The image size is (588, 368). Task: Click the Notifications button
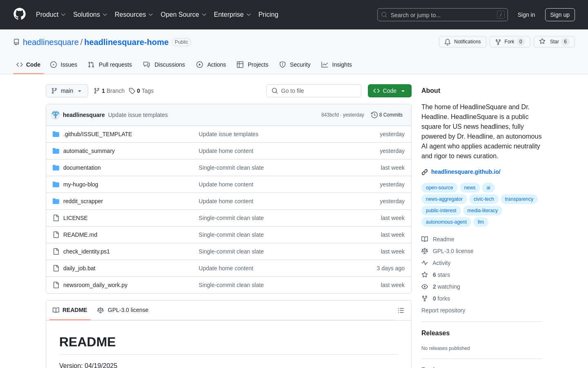(463, 42)
